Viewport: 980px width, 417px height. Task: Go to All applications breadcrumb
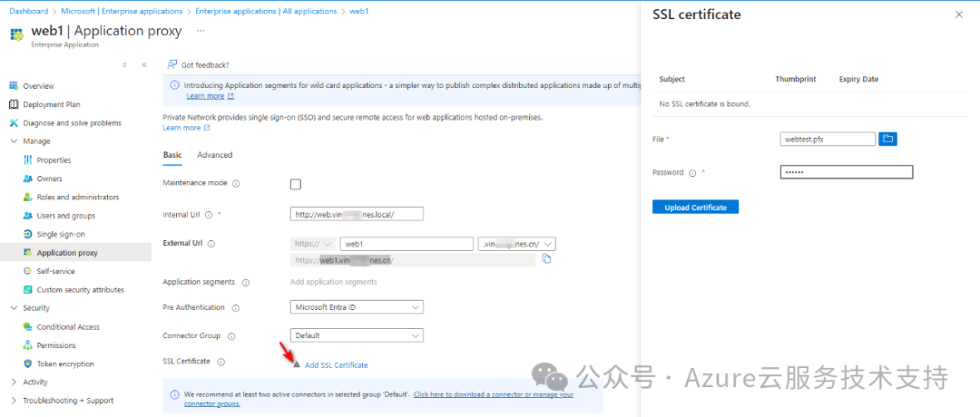point(266,11)
